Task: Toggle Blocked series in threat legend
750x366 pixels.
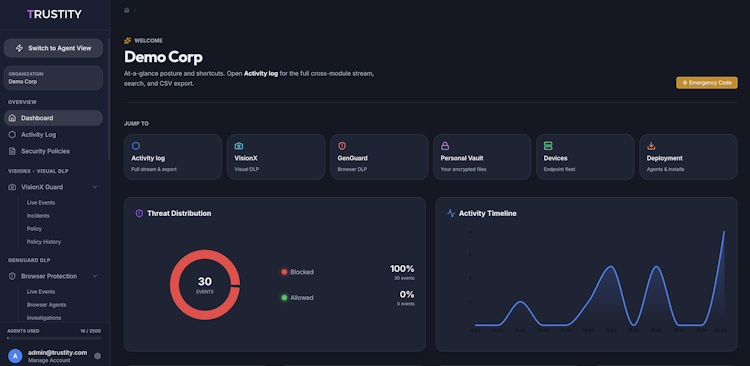Action: point(298,272)
